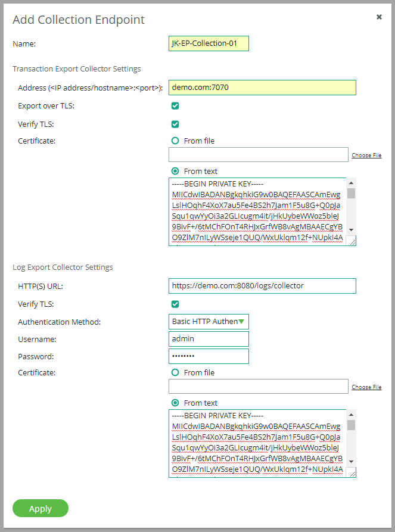Screen dimensions: 395x532
Task: Open the Authentication Method dropdown
Action: [x=209, y=322]
